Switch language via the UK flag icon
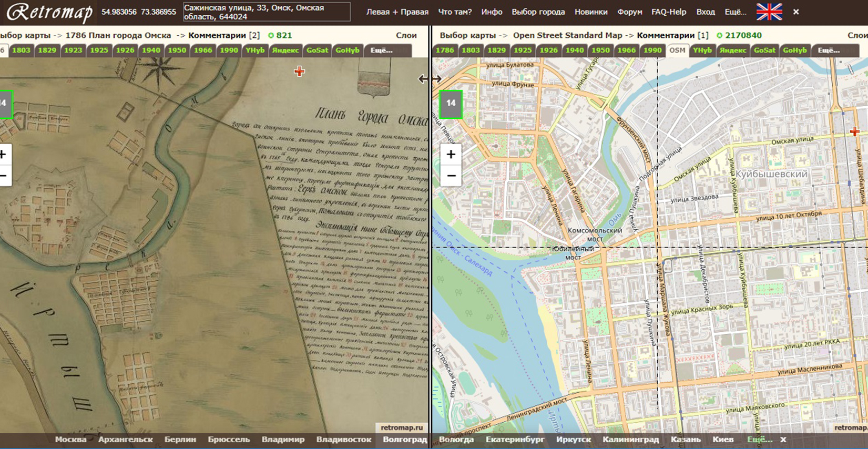The height and width of the screenshot is (449, 868). coord(769,12)
